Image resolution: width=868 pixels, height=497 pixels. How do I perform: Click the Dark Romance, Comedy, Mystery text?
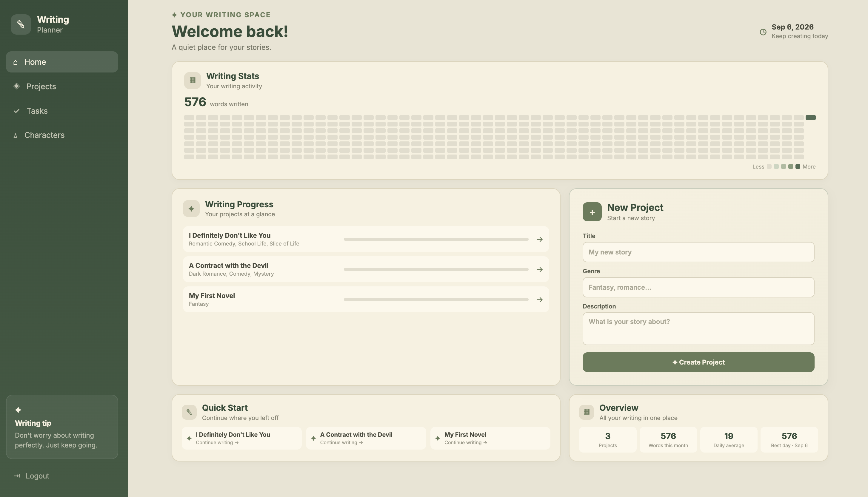pos(231,274)
